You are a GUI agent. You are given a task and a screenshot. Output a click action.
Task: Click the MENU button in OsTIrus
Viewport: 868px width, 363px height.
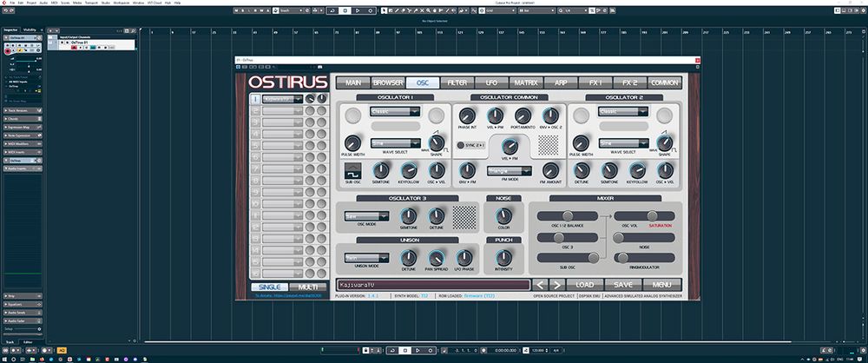tap(662, 285)
